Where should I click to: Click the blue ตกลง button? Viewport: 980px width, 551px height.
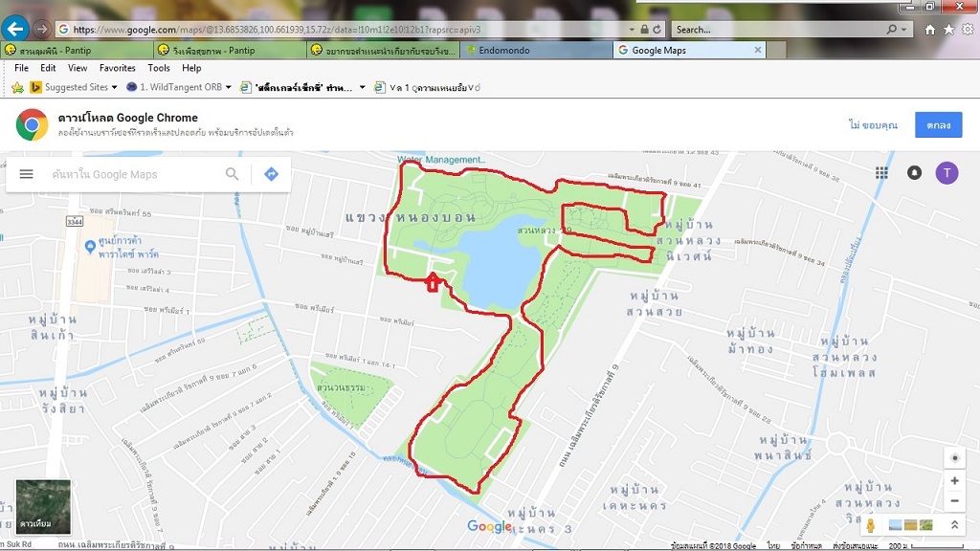(x=938, y=125)
